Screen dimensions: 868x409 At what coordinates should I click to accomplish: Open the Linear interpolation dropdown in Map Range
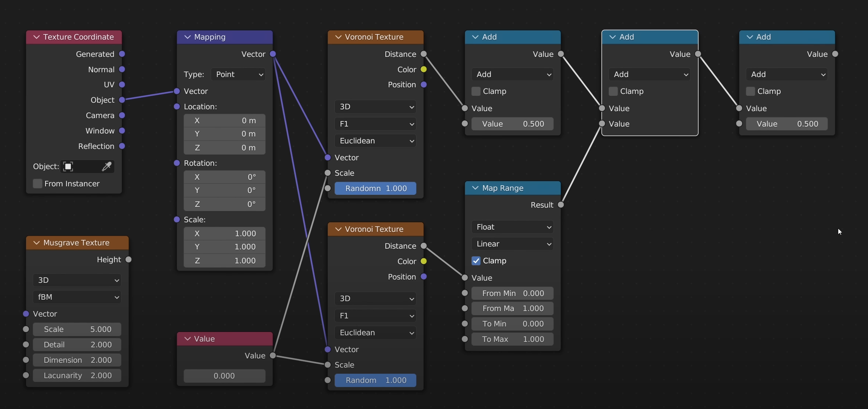pyautogui.click(x=512, y=244)
